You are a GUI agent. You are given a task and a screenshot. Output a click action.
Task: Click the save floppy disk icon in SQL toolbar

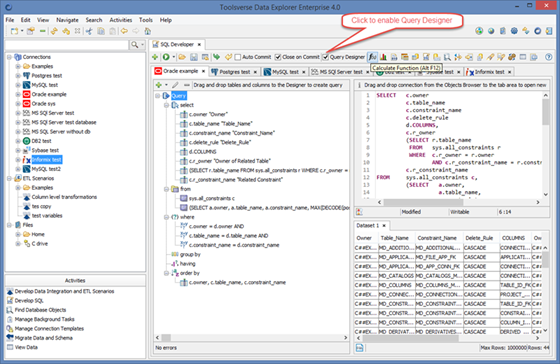click(194, 57)
